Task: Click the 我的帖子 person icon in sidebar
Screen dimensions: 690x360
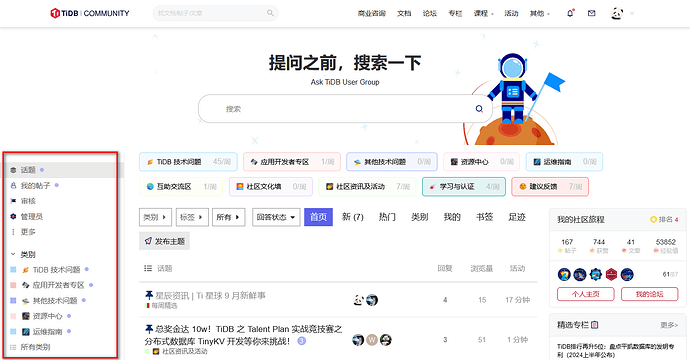Action: click(13, 186)
